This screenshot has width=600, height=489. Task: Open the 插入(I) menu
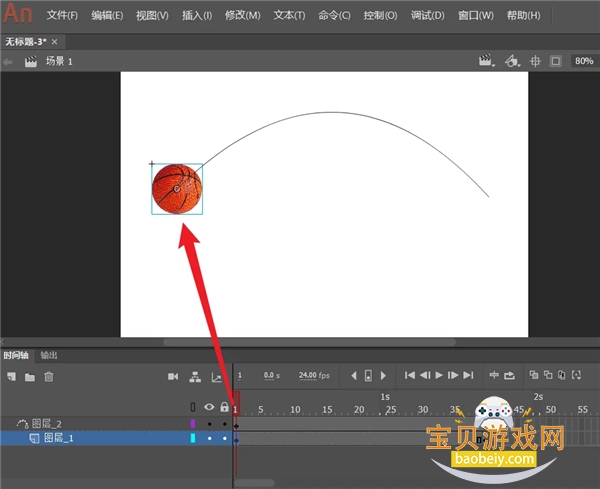coord(197,15)
